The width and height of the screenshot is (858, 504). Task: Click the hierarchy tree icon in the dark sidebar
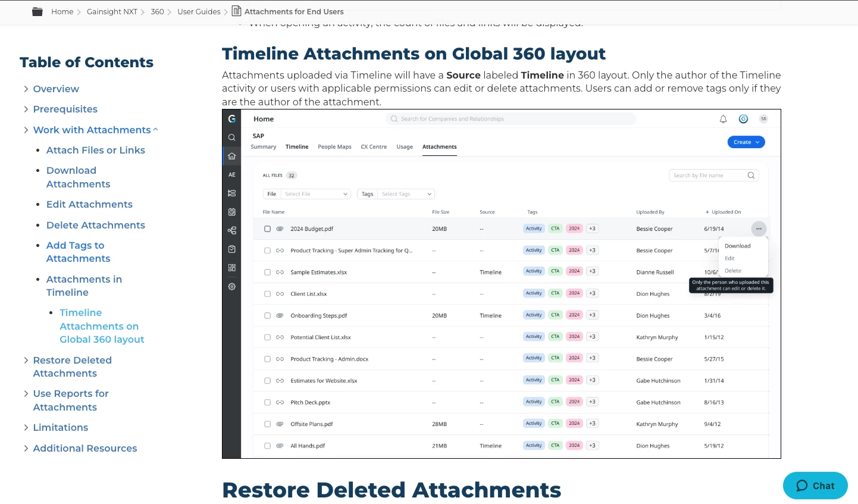pyautogui.click(x=232, y=230)
